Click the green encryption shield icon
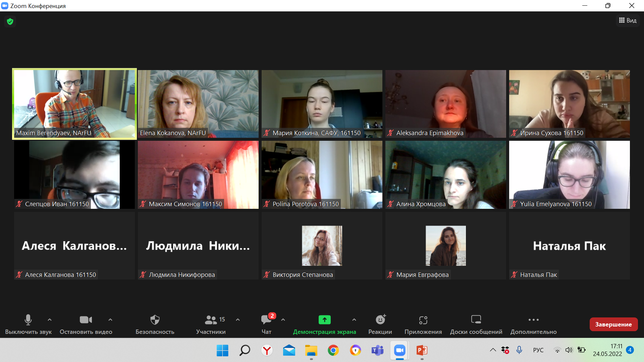The height and width of the screenshot is (362, 644). pyautogui.click(x=10, y=22)
